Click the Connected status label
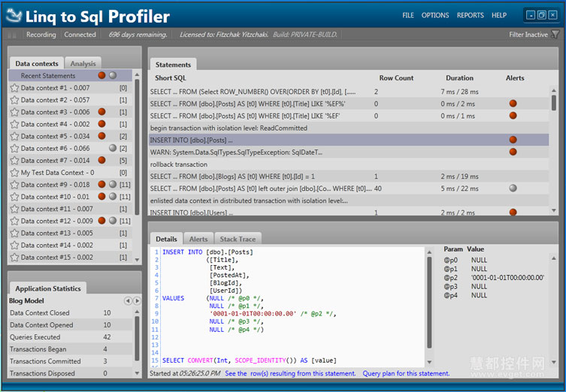The image size is (566, 392). 80,35
